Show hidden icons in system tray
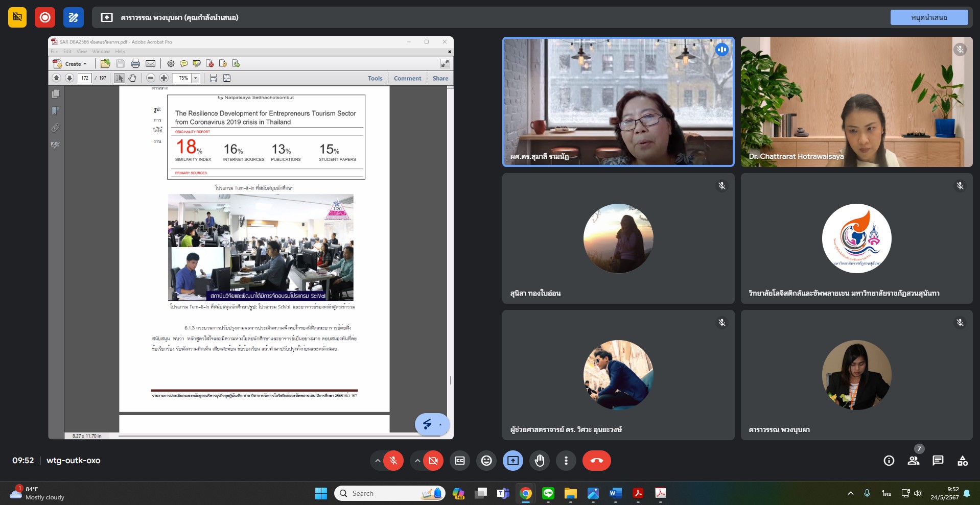 point(850,493)
